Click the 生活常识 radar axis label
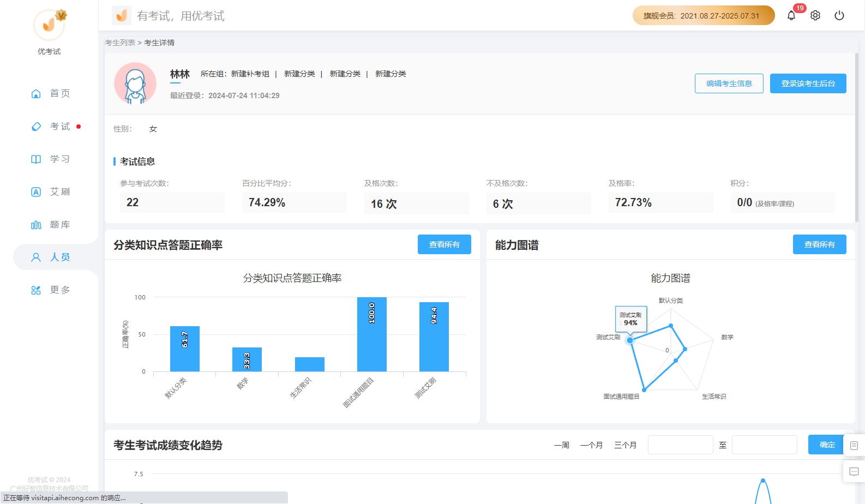865x504 pixels. point(714,397)
